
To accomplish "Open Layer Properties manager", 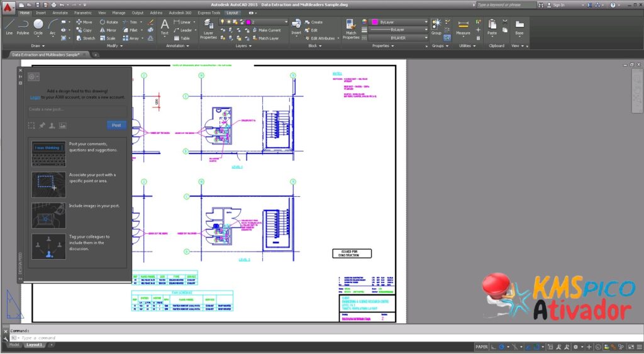I will pos(208,29).
